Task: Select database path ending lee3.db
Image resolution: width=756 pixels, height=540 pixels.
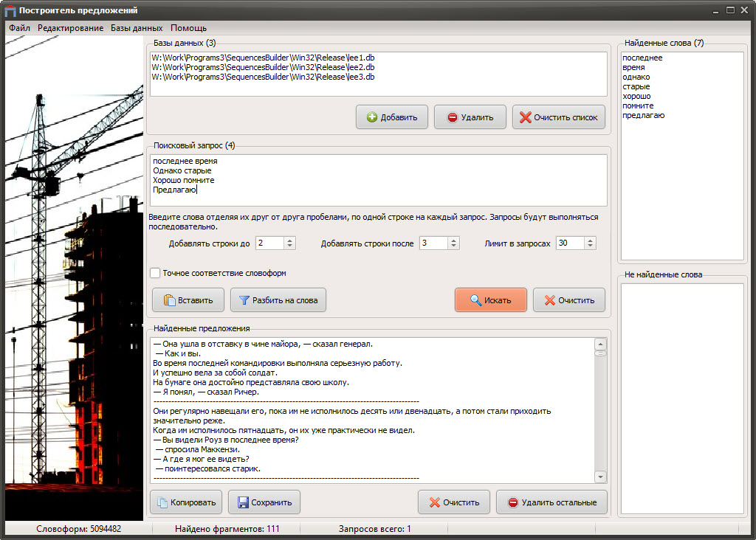Action: tap(264, 77)
